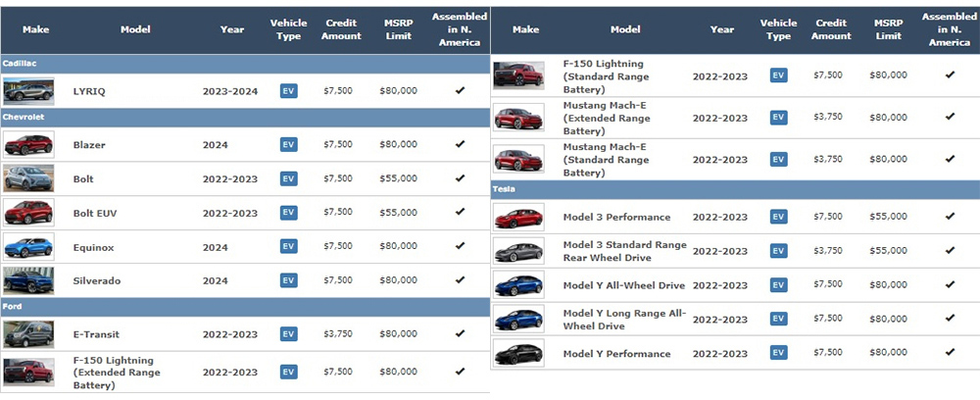Click the EV badge for Model Y All-Wheel Drive
The width and height of the screenshot is (980, 400).
coord(778,284)
